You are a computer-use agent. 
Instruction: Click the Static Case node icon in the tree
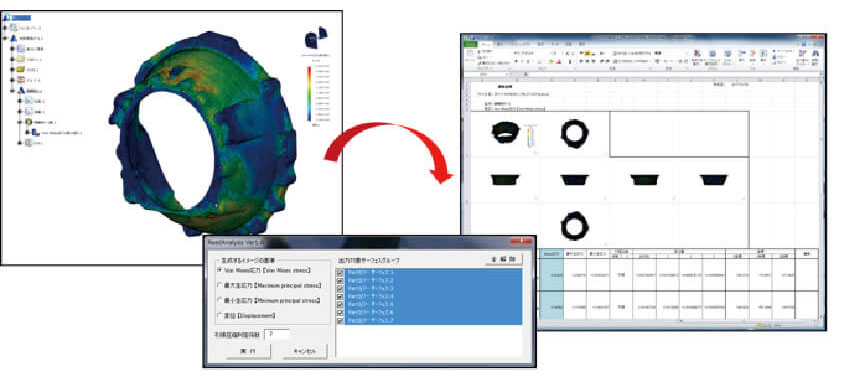pyautogui.click(x=21, y=91)
